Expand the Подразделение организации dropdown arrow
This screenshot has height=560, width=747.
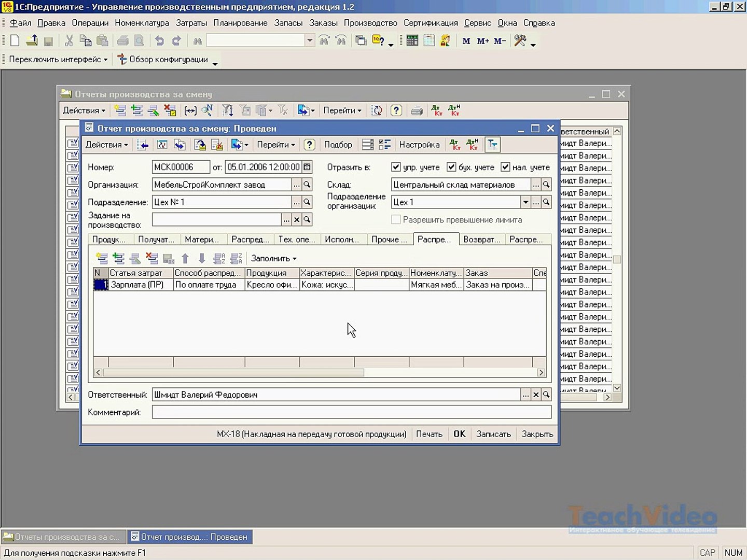pyautogui.click(x=525, y=202)
